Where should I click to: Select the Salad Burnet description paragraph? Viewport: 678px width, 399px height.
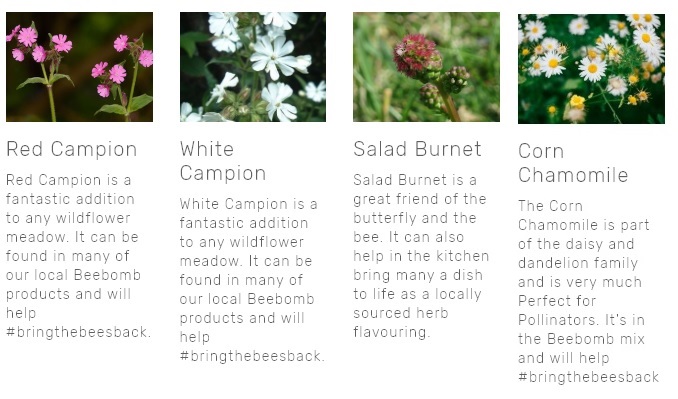click(x=421, y=256)
